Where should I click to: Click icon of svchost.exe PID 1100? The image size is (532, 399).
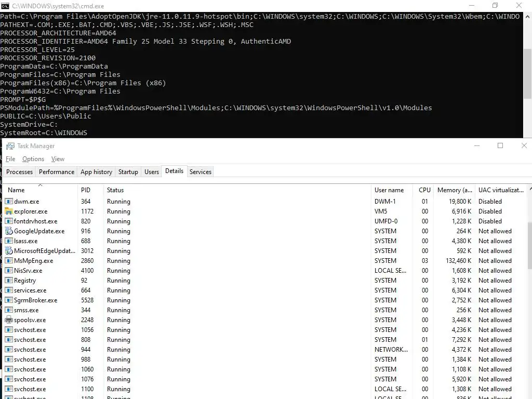[9, 389]
